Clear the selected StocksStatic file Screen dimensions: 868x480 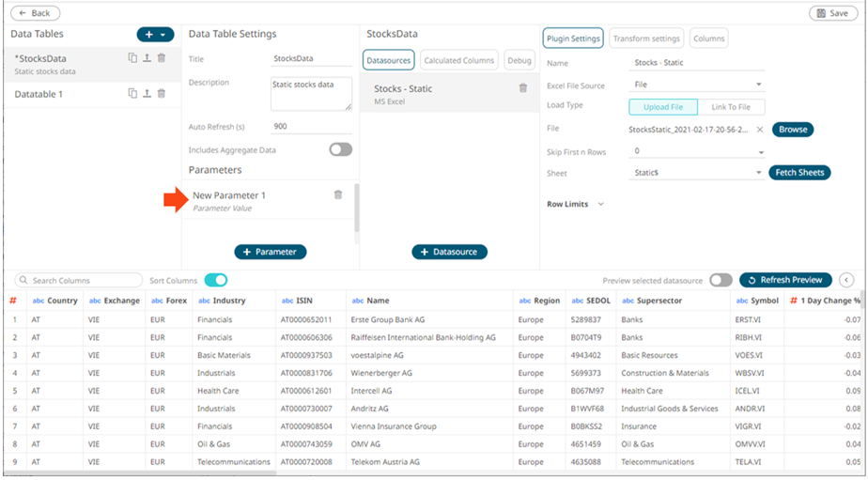[x=759, y=130]
